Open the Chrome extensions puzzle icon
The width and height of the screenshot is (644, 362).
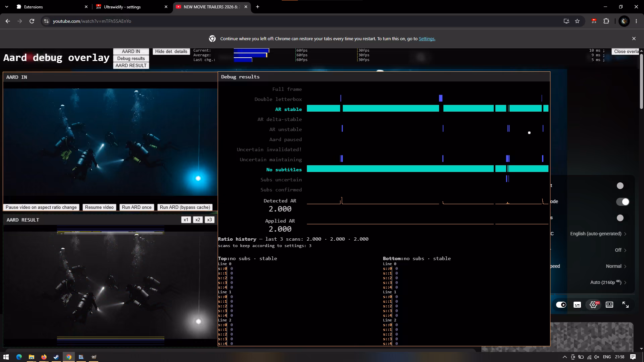(x=606, y=21)
